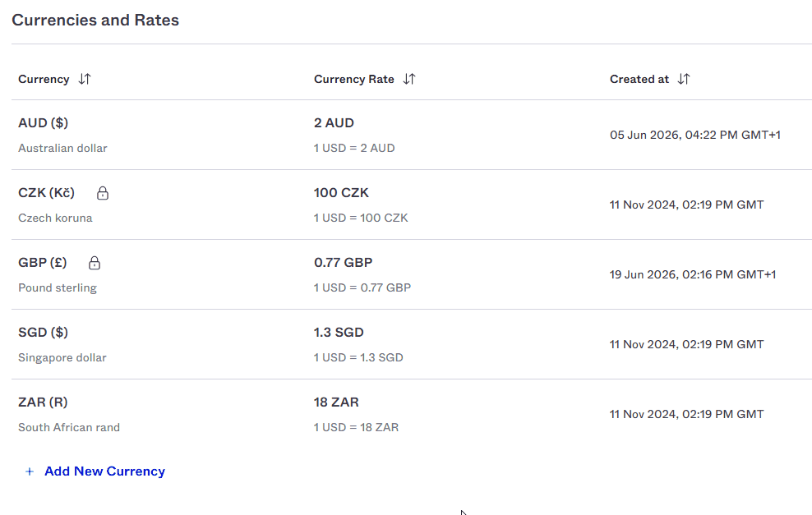This screenshot has height=515, width=812.
Task: Open the SGD ($) currency row
Action: tap(412, 345)
